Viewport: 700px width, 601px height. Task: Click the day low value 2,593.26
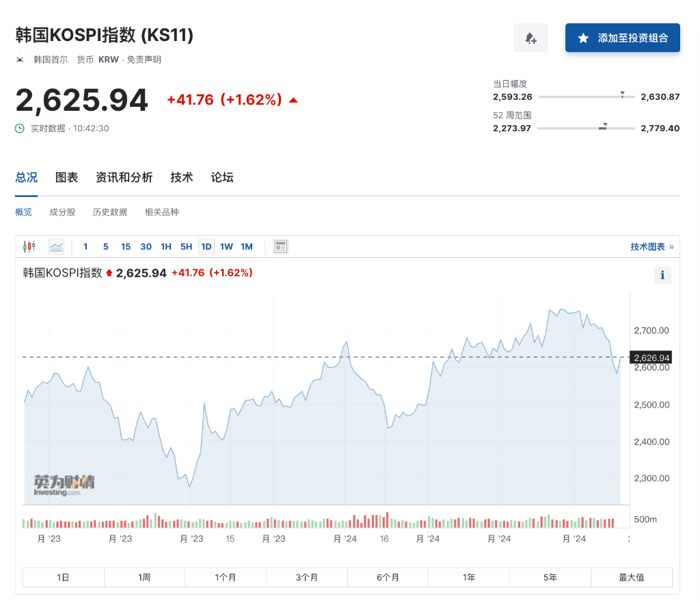pyautogui.click(x=513, y=96)
